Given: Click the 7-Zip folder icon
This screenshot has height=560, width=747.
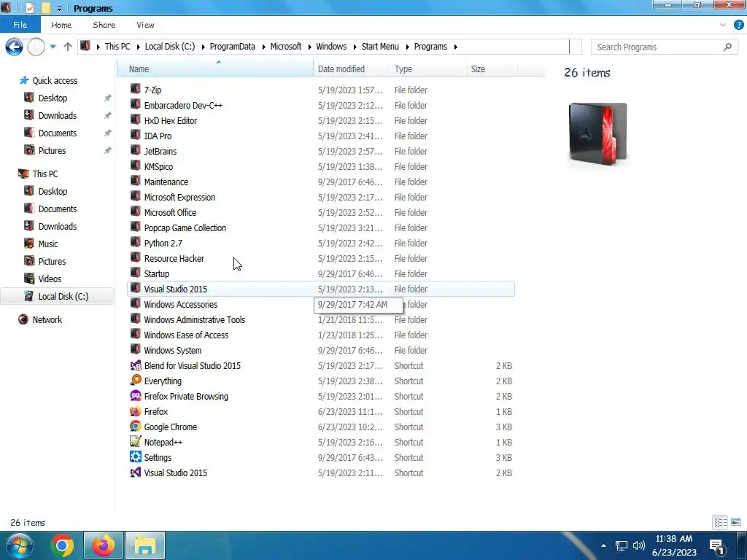Looking at the screenshot, I should (x=135, y=89).
